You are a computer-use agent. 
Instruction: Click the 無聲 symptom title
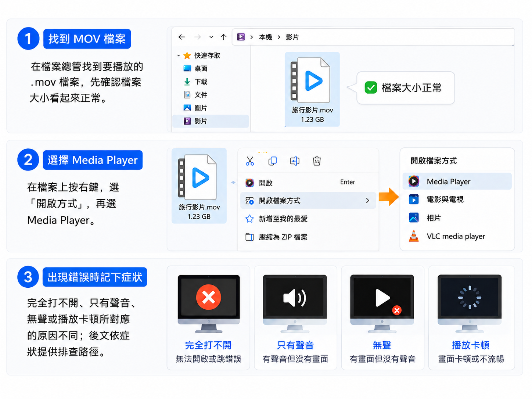(x=382, y=345)
